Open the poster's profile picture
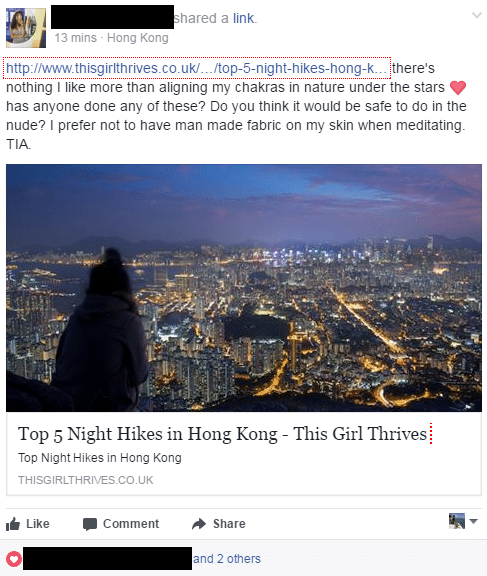The image size is (487, 576). coord(26,28)
